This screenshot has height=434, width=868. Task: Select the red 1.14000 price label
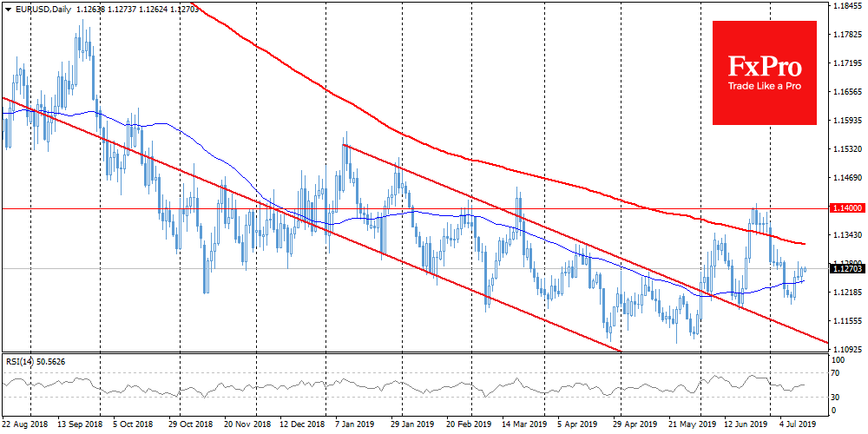pos(846,208)
